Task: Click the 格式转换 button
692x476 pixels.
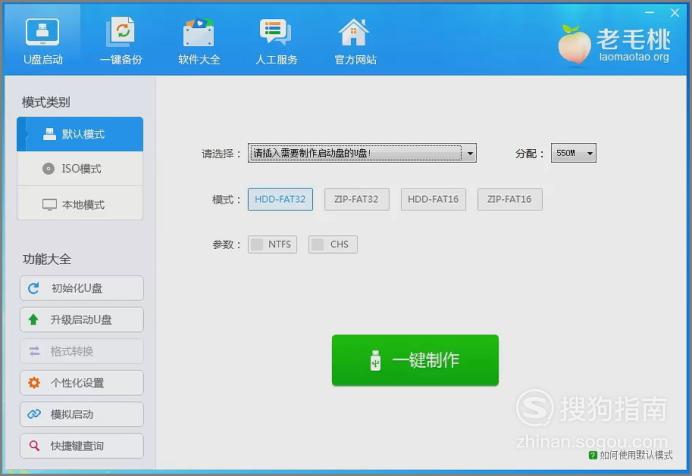Action: (x=82, y=351)
